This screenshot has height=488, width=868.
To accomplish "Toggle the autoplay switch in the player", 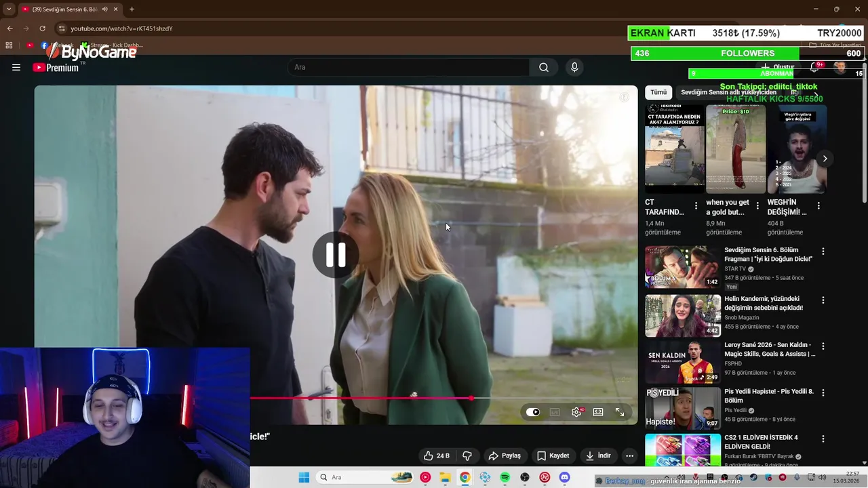I will [533, 412].
